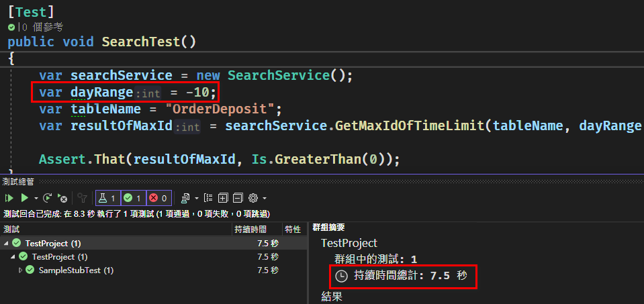
Task: Toggle the total tests flask filter
Action: [107, 198]
